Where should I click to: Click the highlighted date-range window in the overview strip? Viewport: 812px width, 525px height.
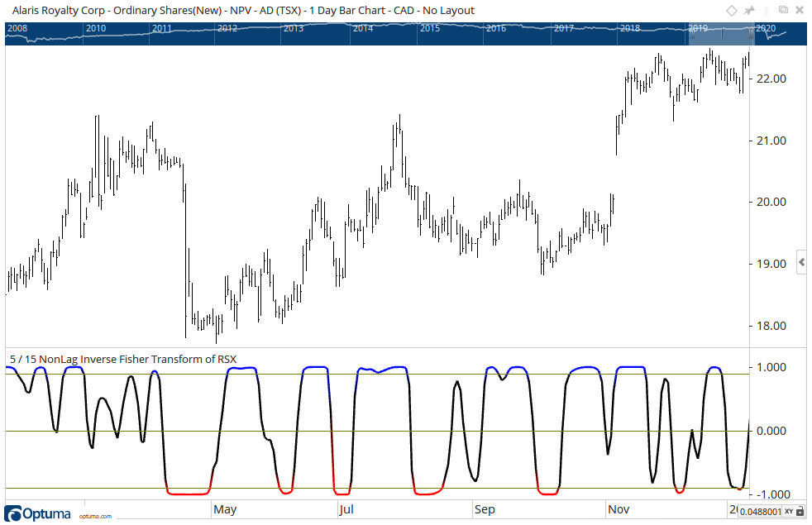point(720,34)
